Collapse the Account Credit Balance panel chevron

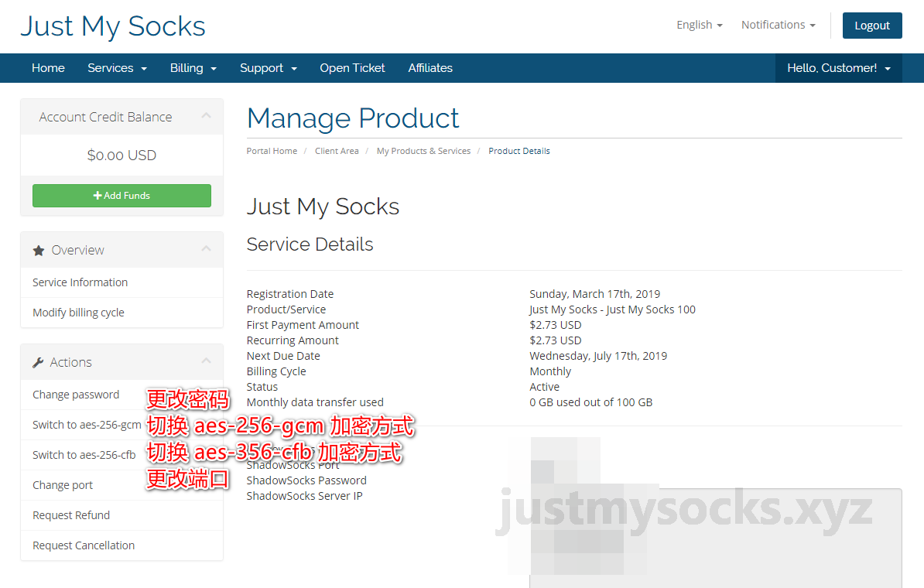tap(206, 116)
